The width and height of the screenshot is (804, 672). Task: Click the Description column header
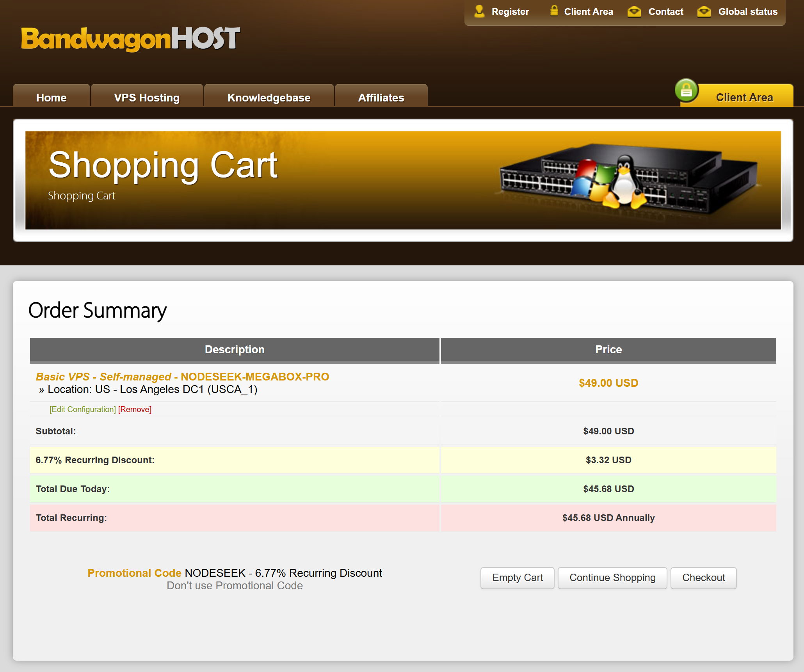coord(235,350)
